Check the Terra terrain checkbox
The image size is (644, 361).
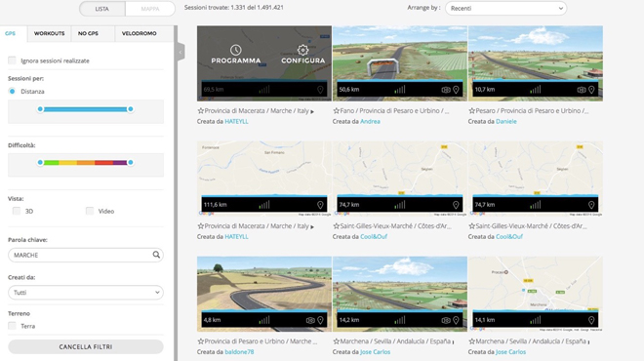coord(12,326)
